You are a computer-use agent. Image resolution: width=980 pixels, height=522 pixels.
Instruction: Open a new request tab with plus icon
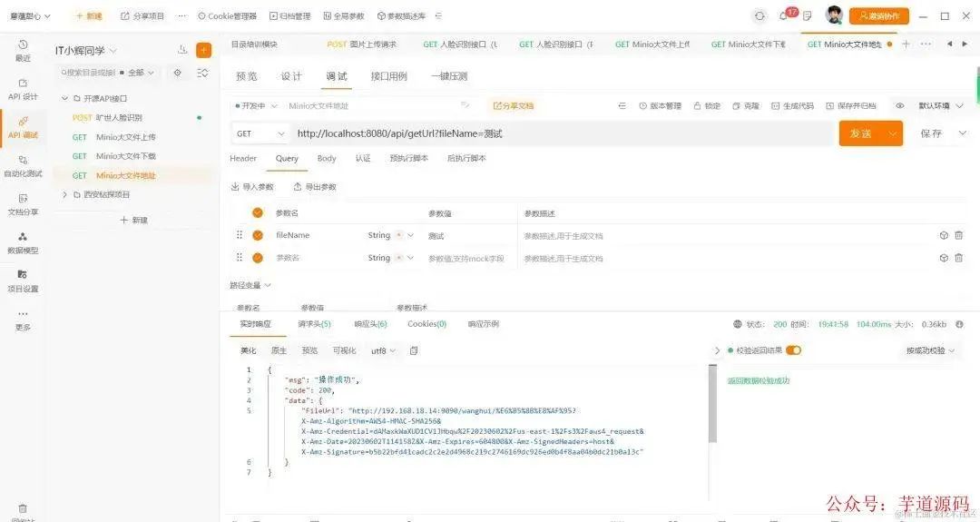pos(906,44)
